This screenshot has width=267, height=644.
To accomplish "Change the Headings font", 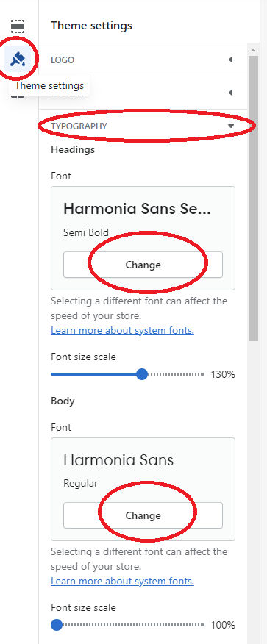I will [143, 265].
